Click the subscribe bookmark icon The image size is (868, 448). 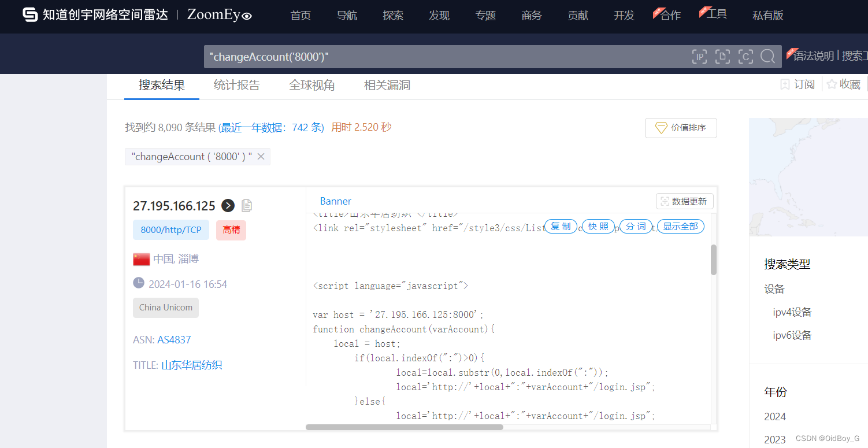(x=785, y=84)
